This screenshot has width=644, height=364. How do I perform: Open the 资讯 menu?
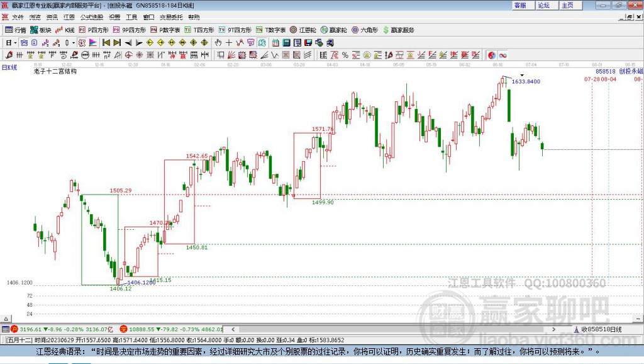(x=52, y=17)
